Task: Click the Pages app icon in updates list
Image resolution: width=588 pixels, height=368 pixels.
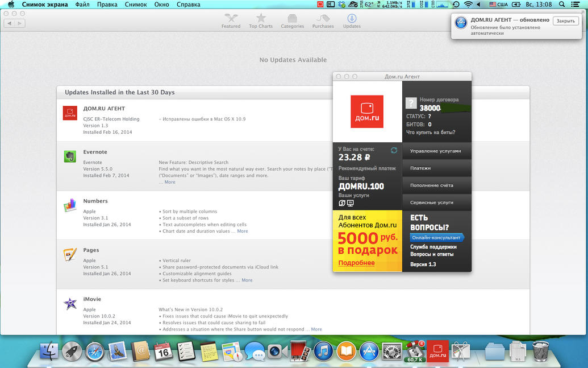Action: click(70, 254)
